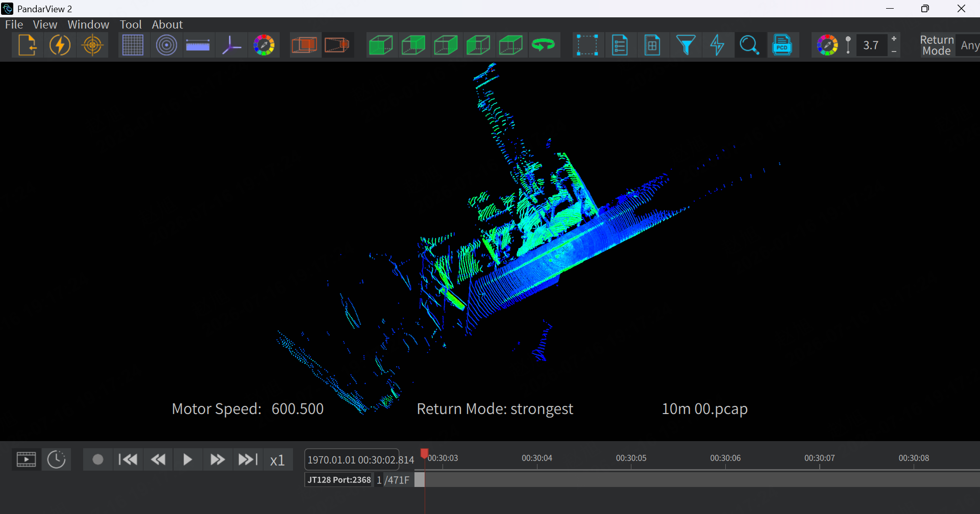Toggle the Cartesian grid display
Image resolution: width=980 pixels, height=514 pixels.
[133, 45]
